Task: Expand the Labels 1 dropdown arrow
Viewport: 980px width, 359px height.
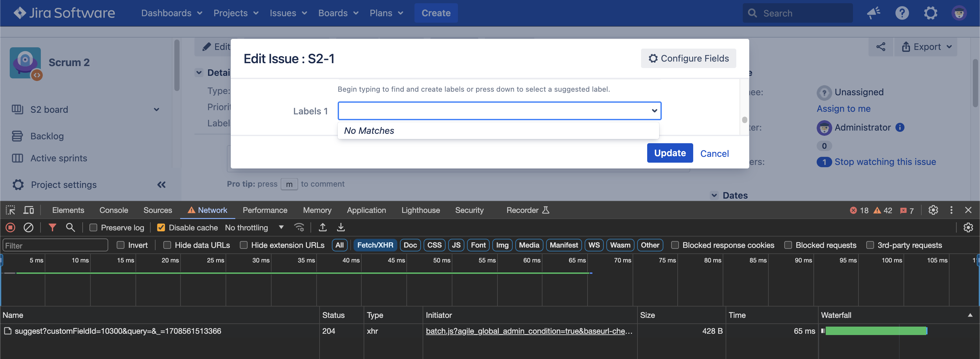Action: [x=654, y=111]
